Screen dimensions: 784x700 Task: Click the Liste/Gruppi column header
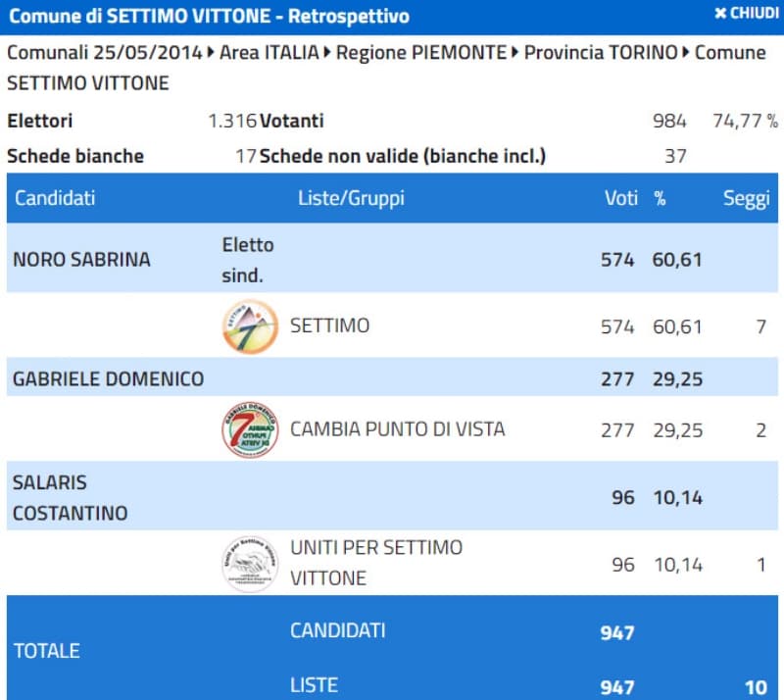pos(351,198)
